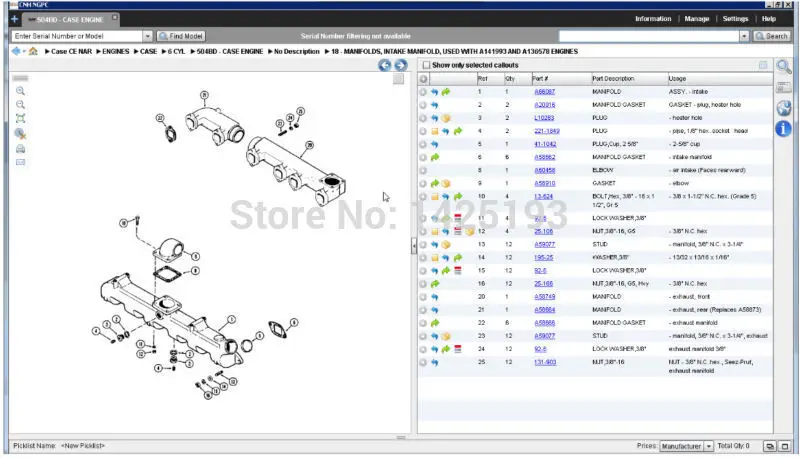Screen dimensions: 800x459
Task: Click last icon at bottom right status bar
Action: tap(785, 446)
